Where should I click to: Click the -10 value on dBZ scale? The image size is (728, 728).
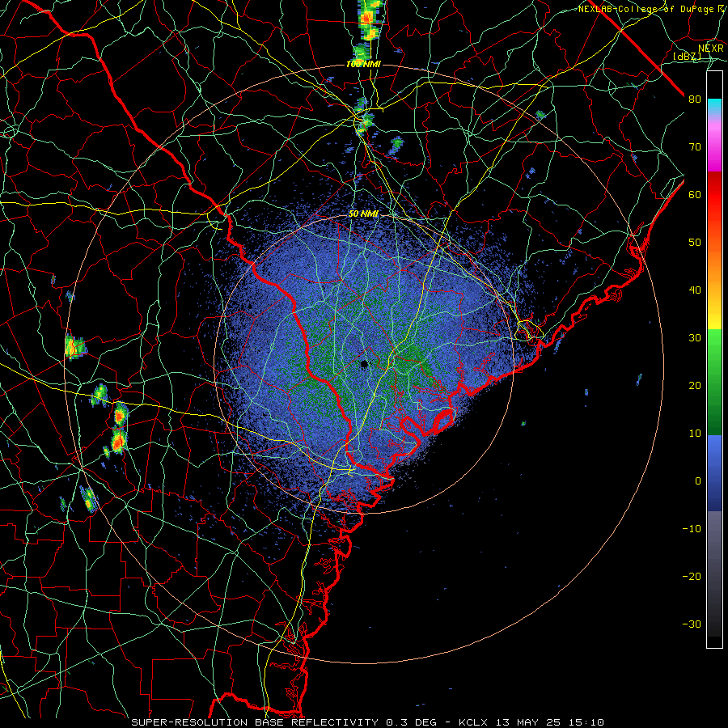pyautogui.click(x=692, y=529)
